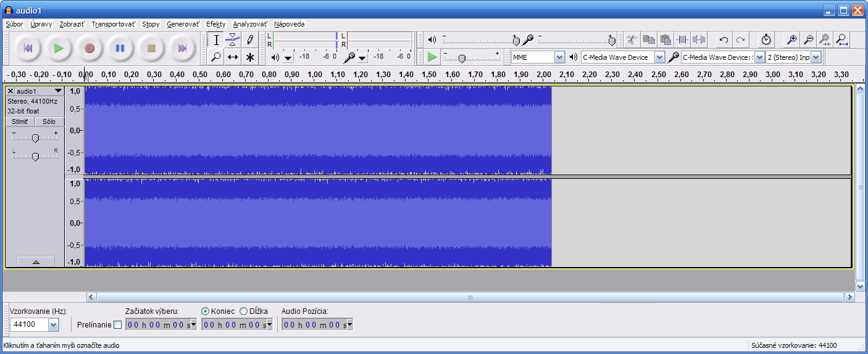The height and width of the screenshot is (354, 868).
Task: Click the track gain slider knob
Action: click(x=35, y=138)
